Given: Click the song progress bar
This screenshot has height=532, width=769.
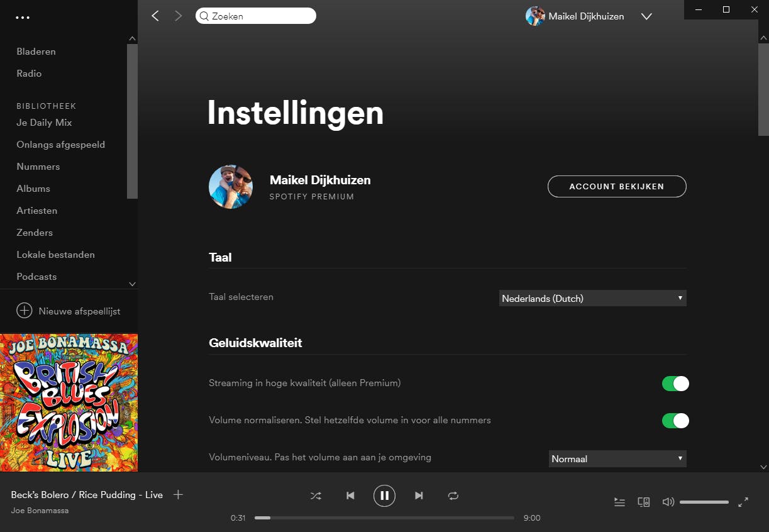Looking at the screenshot, I should (x=384, y=518).
